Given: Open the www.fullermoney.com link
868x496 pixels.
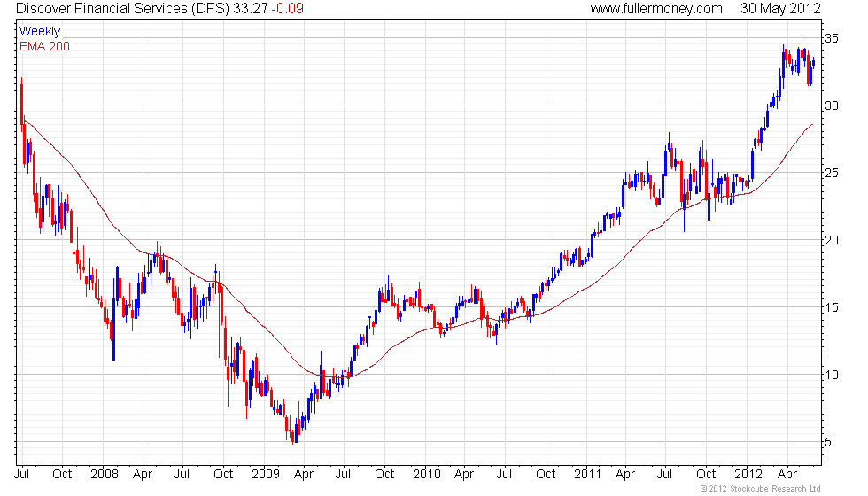Looking at the screenshot, I should coord(656,8).
